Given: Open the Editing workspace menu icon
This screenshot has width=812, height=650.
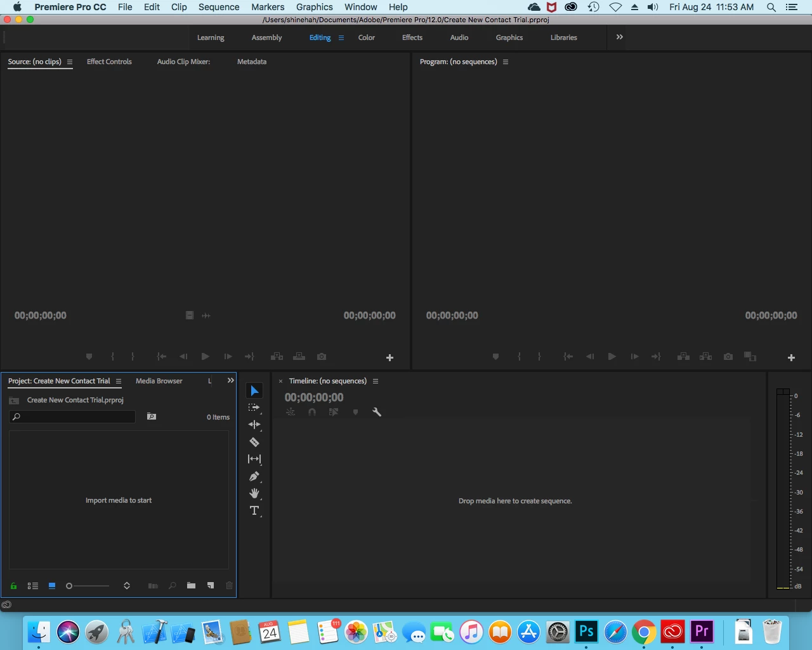Looking at the screenshot, I should coord(341,37).
